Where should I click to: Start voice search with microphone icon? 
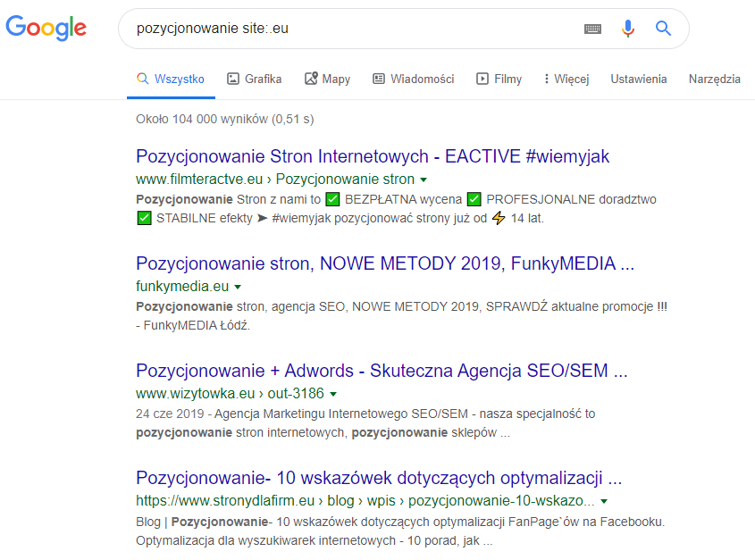click(628, 29)
